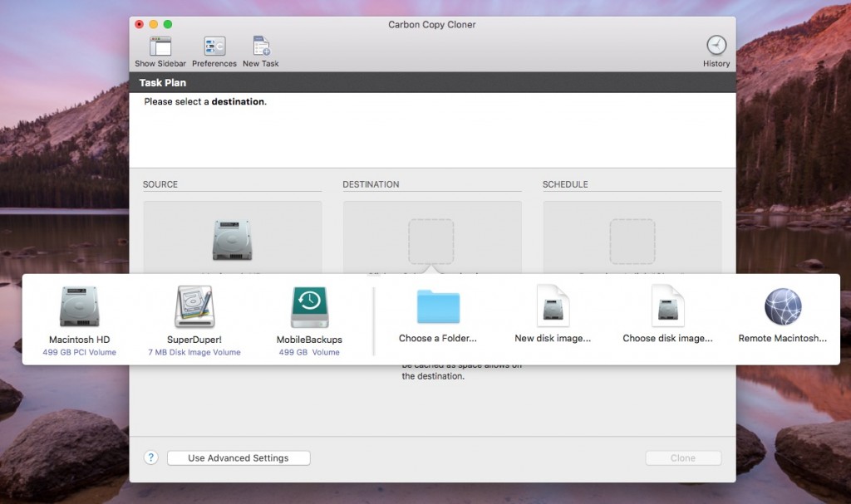The image size is (851, 504).
Task: Open the History clock icon
Action: tap(716, 46)
